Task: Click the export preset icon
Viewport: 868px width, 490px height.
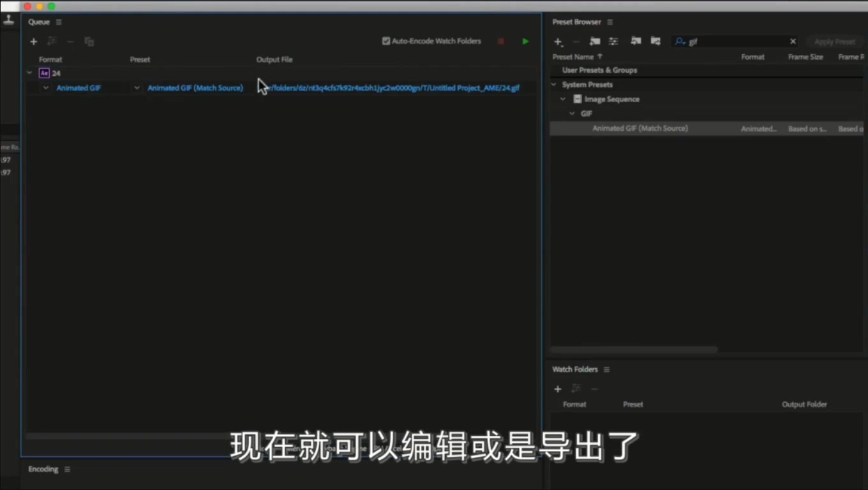Action: pos(655,41)
